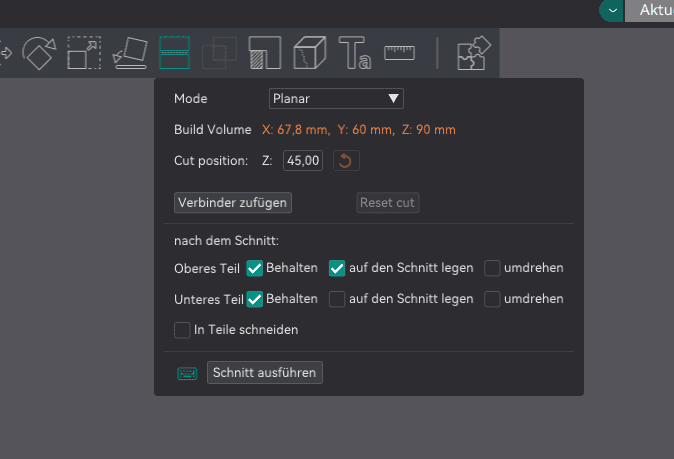
Task: Select the Seam Painting cube icon
Action: tap(310, 53)
